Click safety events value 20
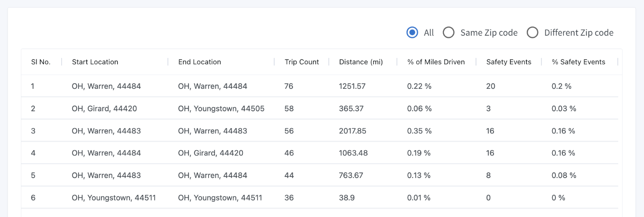The height and width of the screenshot is (217, 644). click(491, 86)
